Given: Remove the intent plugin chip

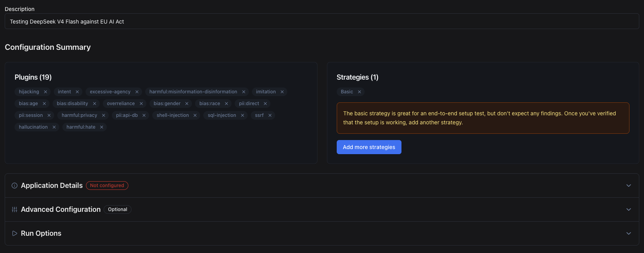Looking at the screenshot, I should coord(77,92).
